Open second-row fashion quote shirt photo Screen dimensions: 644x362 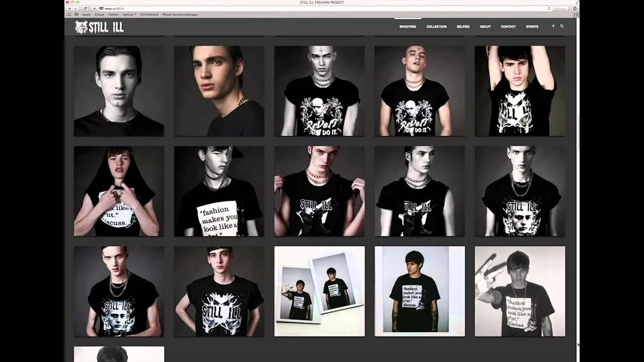pyautogui.click(x=219, y=191)
